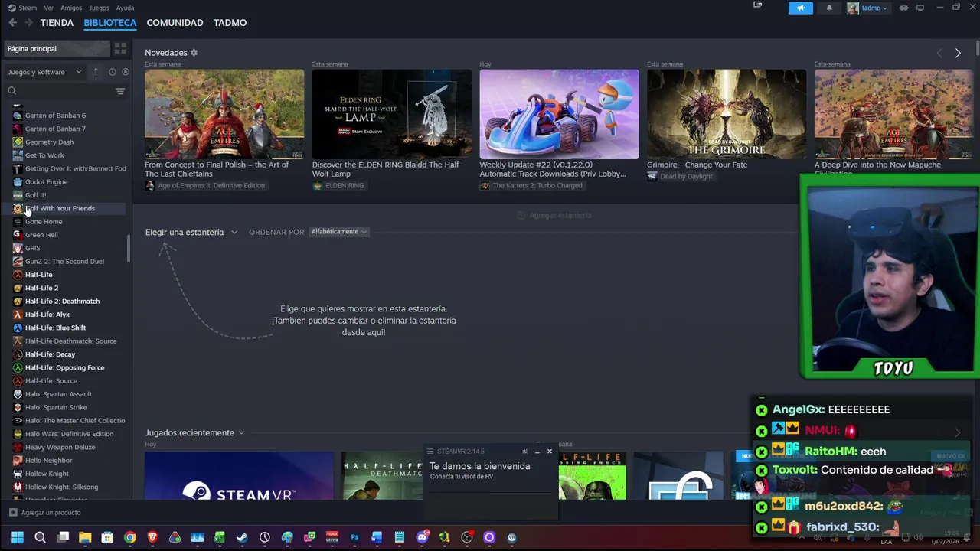980x551 pixels.
Task: Select Gone Home in library list
Action: pos(44,222)
